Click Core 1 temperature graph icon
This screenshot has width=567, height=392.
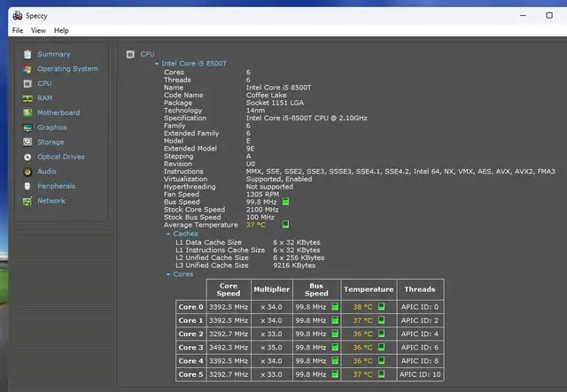click(381, 320)
